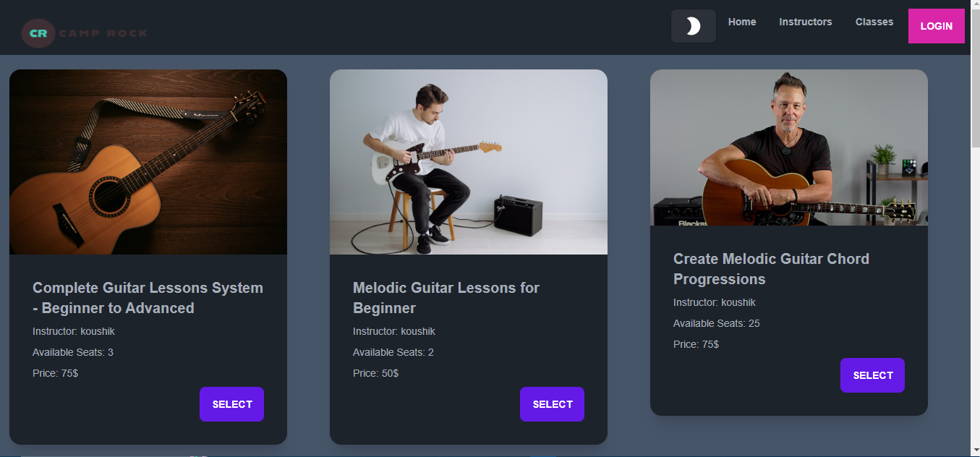Click the acoustic guitar on wood thumbnail
Screen dimensions: 980x457
148,162
